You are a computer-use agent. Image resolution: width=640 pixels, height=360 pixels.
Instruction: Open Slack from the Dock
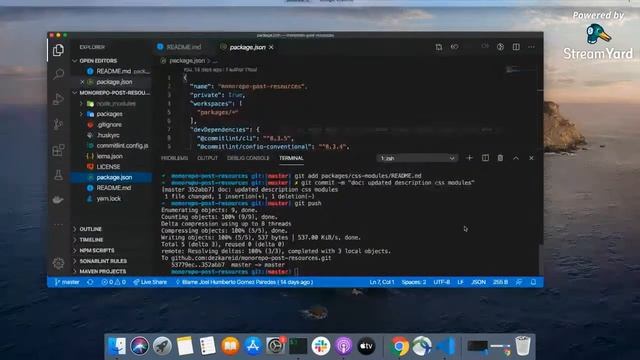pyautogui.click(x=321, y=346)
